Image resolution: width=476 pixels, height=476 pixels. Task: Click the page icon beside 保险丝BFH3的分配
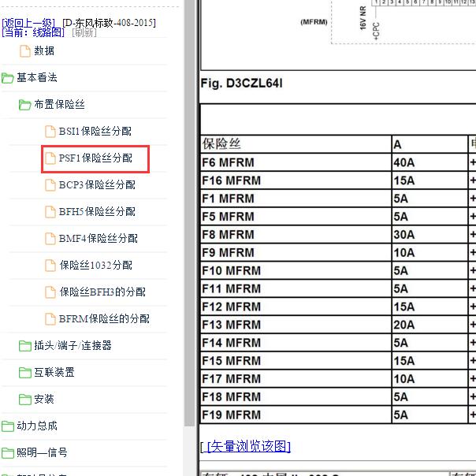pos(50,292)
